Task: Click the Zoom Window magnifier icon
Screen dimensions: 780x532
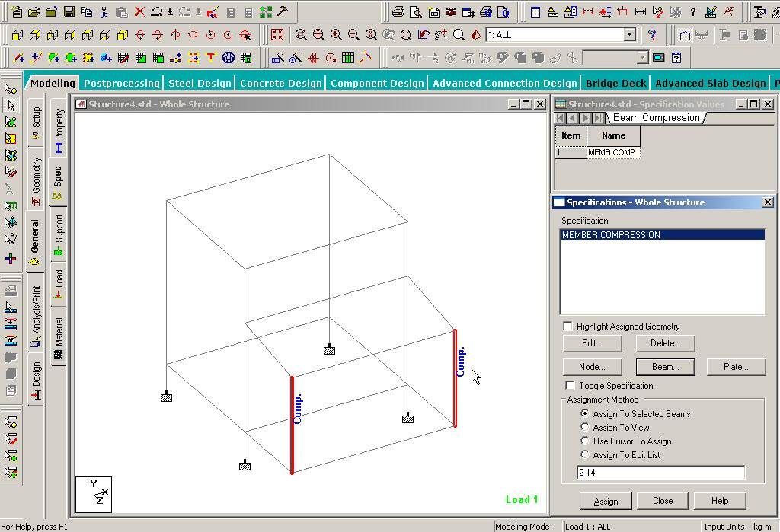Action: point(301,35)
